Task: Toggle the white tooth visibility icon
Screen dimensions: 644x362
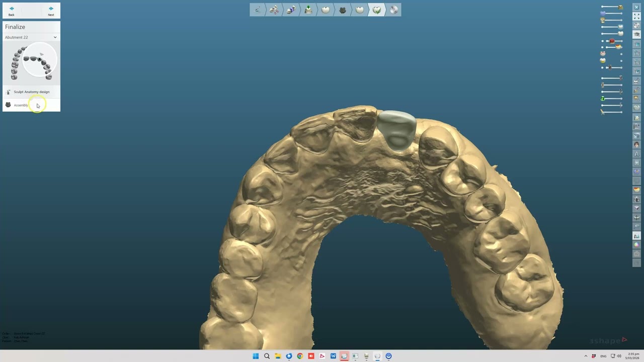Action: (x=620, y=34)
